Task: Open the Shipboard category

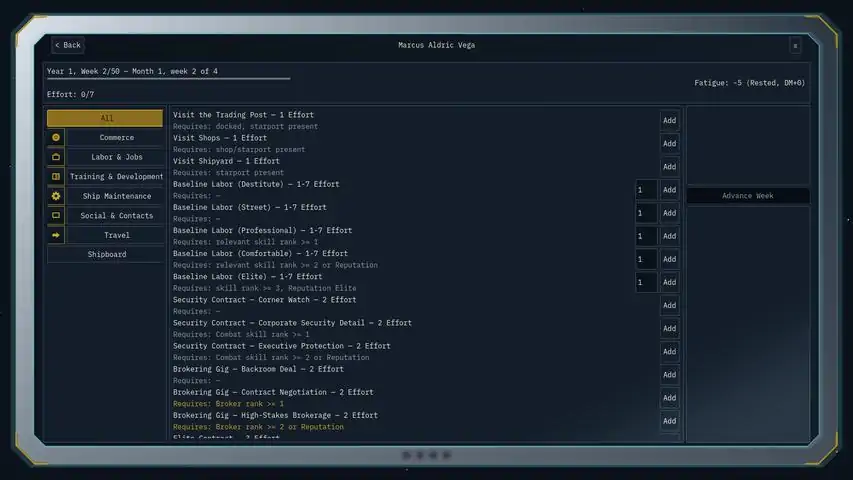Action: pyautogui.click(x=106, y=255)
